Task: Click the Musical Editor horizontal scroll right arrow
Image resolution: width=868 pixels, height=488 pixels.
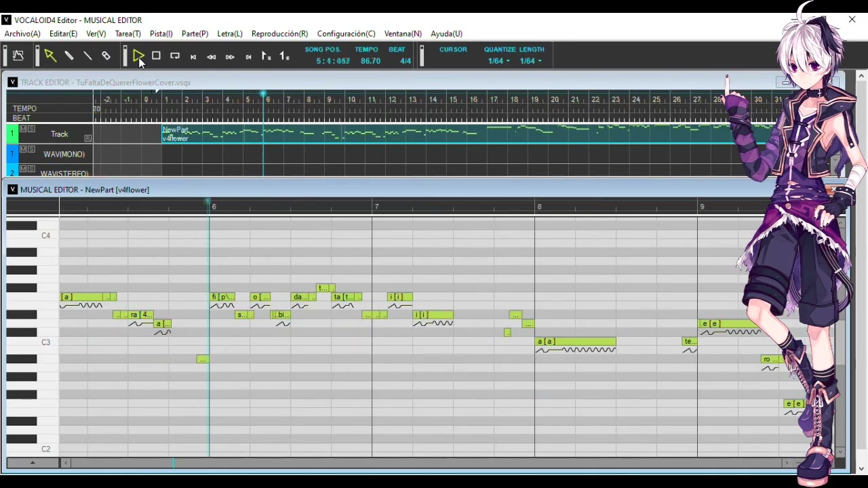Action: (787, 463)
